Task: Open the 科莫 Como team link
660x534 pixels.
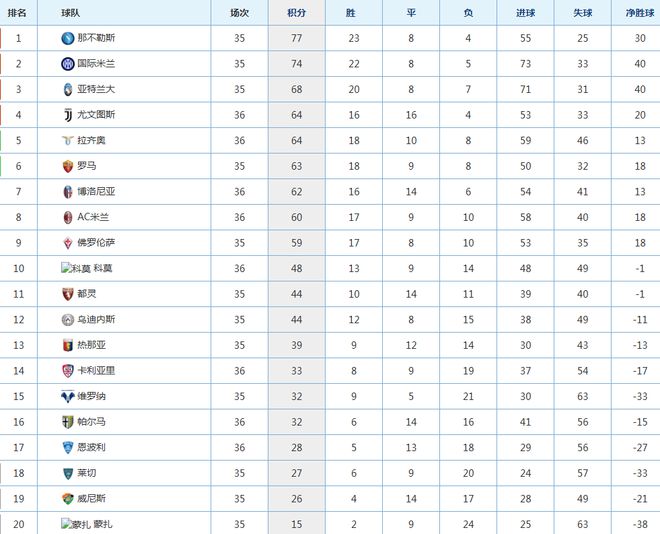Action: coord(103,268)
